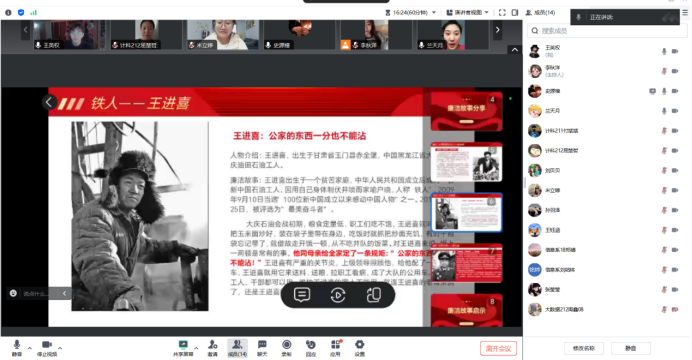Click the rotate icon on floating bar

(x=374, y=295)
